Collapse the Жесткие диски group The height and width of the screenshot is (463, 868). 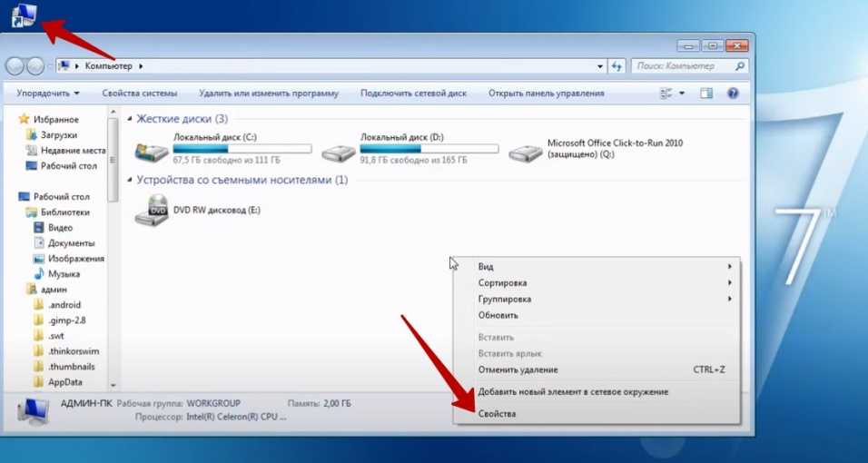(130, 119)
